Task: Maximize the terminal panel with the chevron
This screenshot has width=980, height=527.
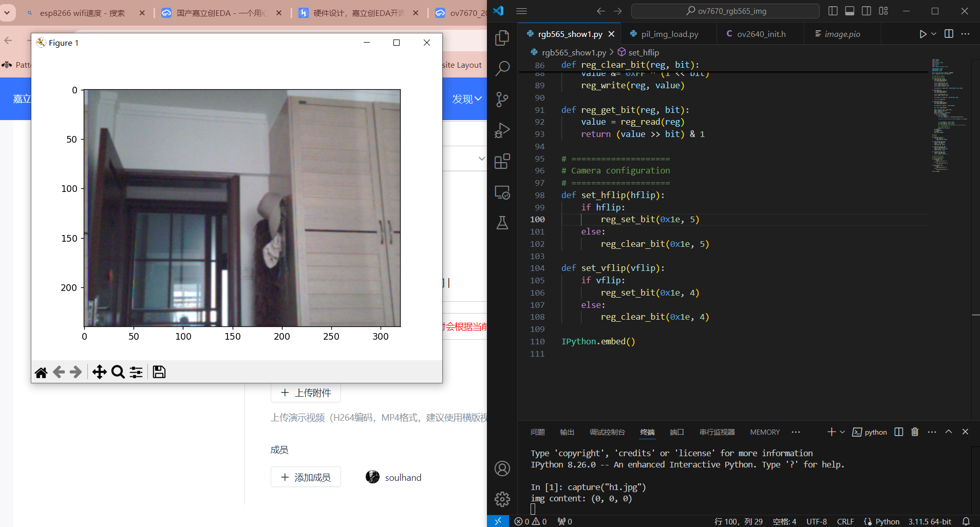Action: pos(949,432)
